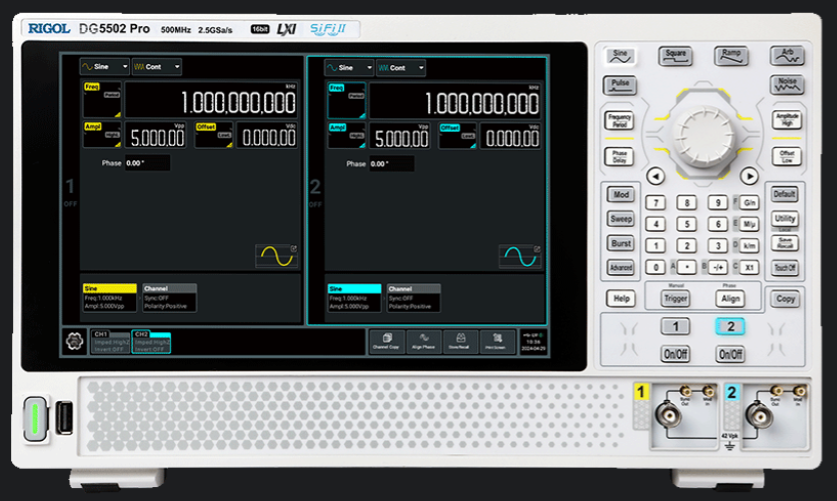This screenshot has height=501, width=837.
Task: Click the Save/Recall hardware key
Action: coord(785,243)
